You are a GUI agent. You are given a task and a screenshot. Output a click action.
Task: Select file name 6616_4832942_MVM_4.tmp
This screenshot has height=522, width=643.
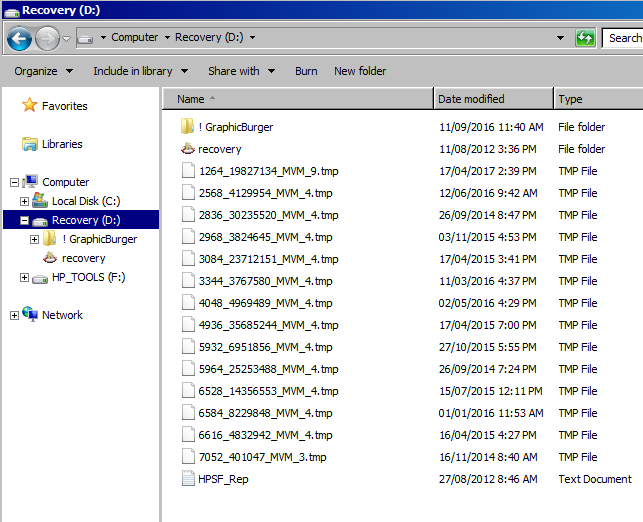(265, 435)
